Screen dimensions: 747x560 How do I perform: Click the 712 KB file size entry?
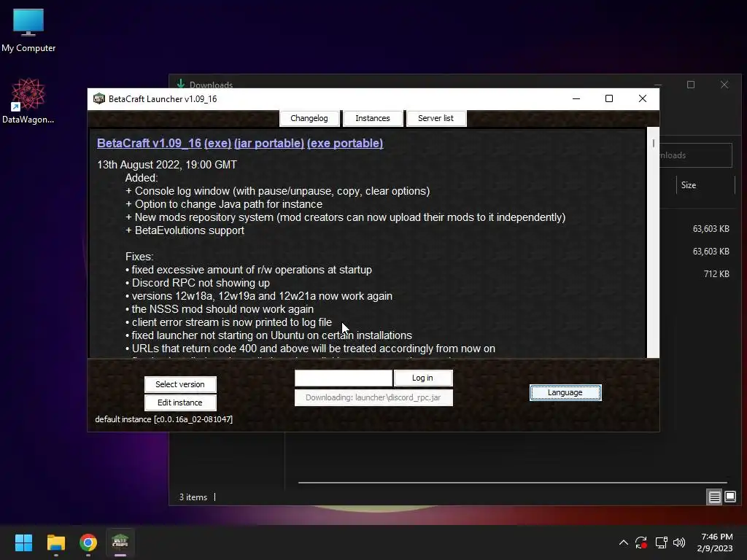[x=716, y=274]
